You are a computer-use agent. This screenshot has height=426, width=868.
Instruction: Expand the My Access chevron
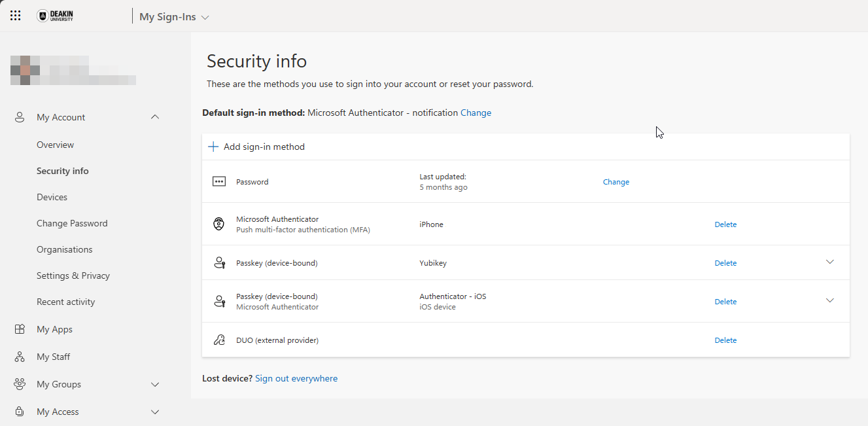tap(155, 412)
